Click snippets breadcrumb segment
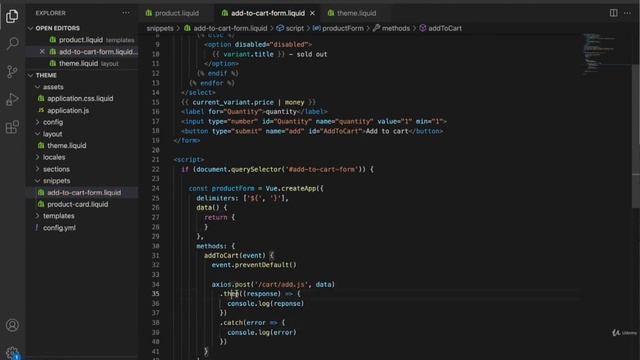This screenshot has width=640, height=360. click(x=160, y=28)
